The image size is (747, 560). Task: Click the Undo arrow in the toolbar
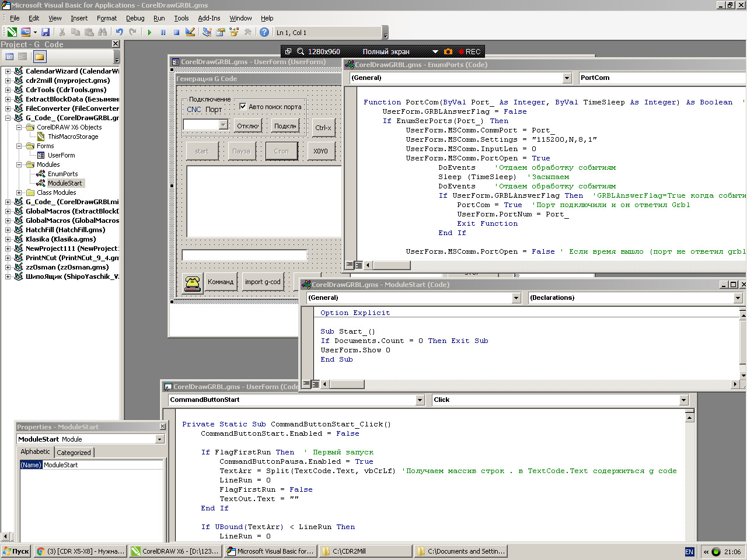coord(120,33)
